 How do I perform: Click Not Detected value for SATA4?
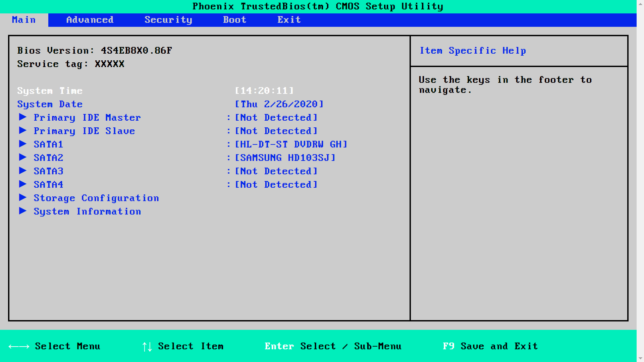pos(276,185)
